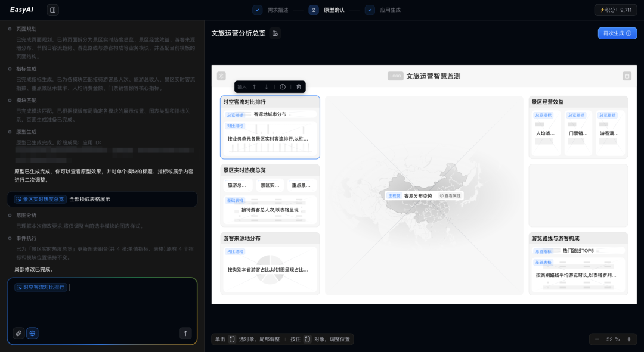Click the 景区实时热度总览 tag in chat message
644x352 pixels.
40,199
